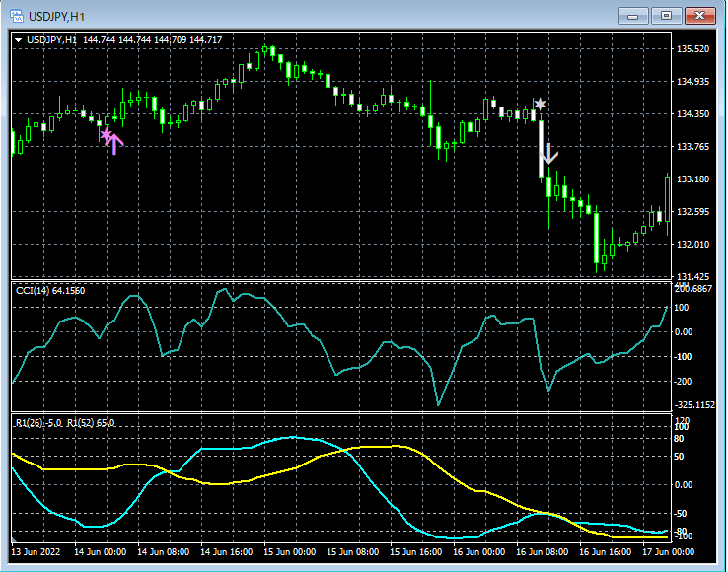
Task: Click the USDJPY,H1 window title text
Action: point(54,16)
